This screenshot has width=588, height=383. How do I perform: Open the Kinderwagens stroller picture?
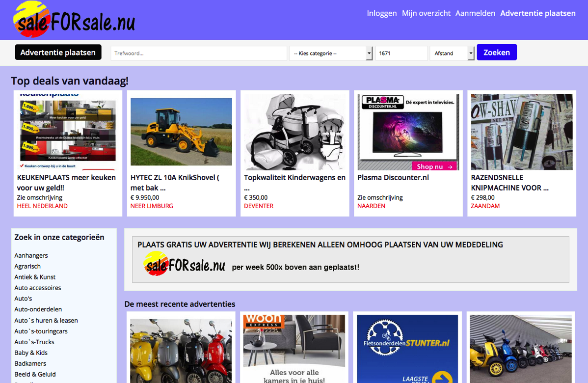pyautogui.click(x=295, y=131)
